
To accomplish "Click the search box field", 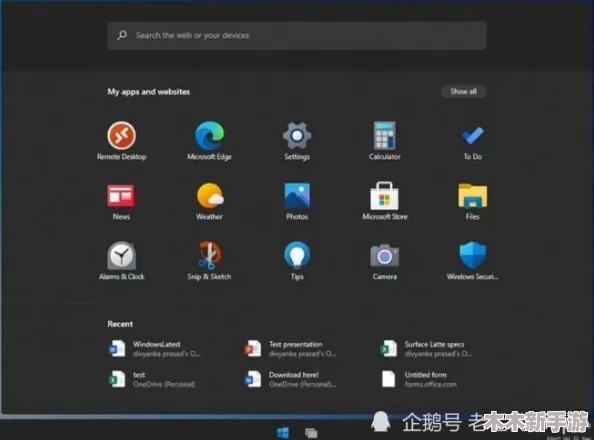I will (297, 35).
